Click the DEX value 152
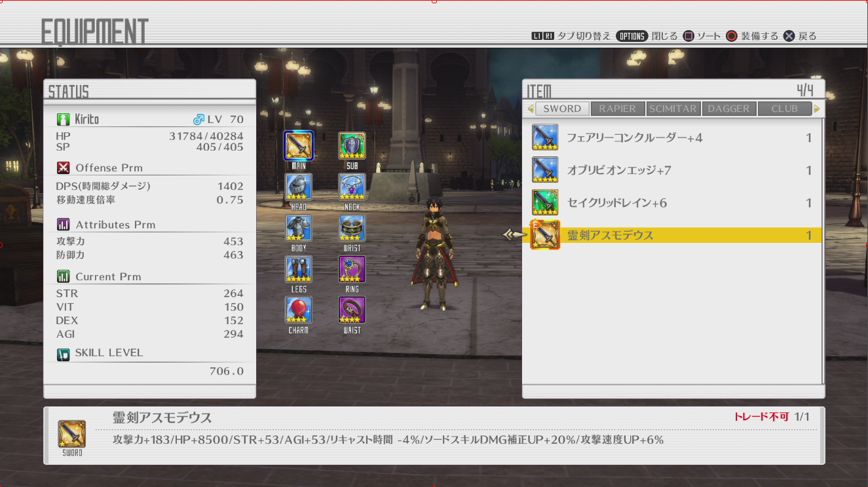This screenshot has height=487, width=868. coord(233,321)
